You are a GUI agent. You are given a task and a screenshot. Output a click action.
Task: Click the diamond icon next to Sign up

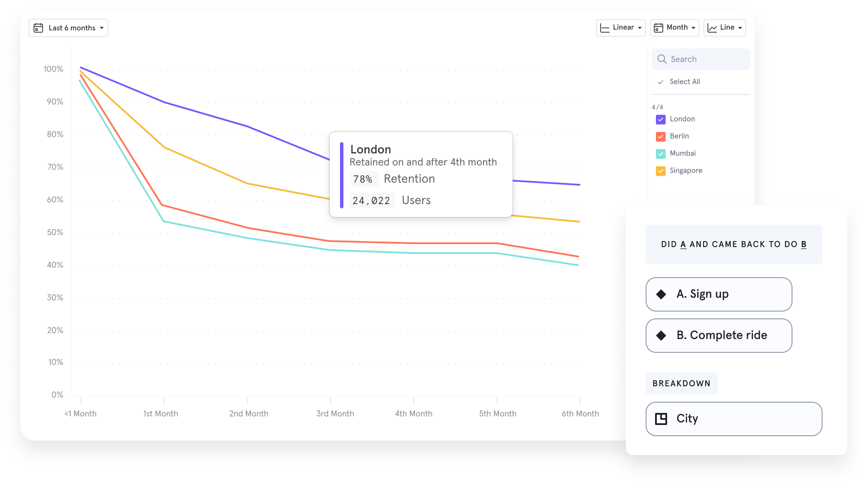pos(661,294)
